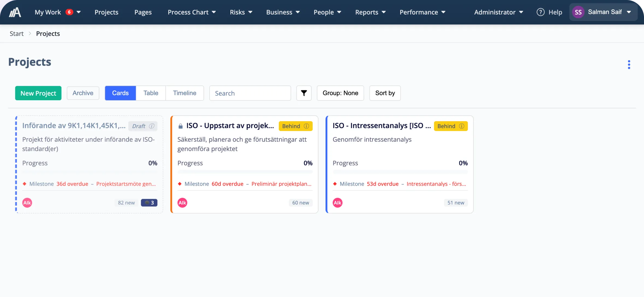Viewport: 644px width, 297px height.
Task: Switch to the Timeline view
Action: pos(185,93)
